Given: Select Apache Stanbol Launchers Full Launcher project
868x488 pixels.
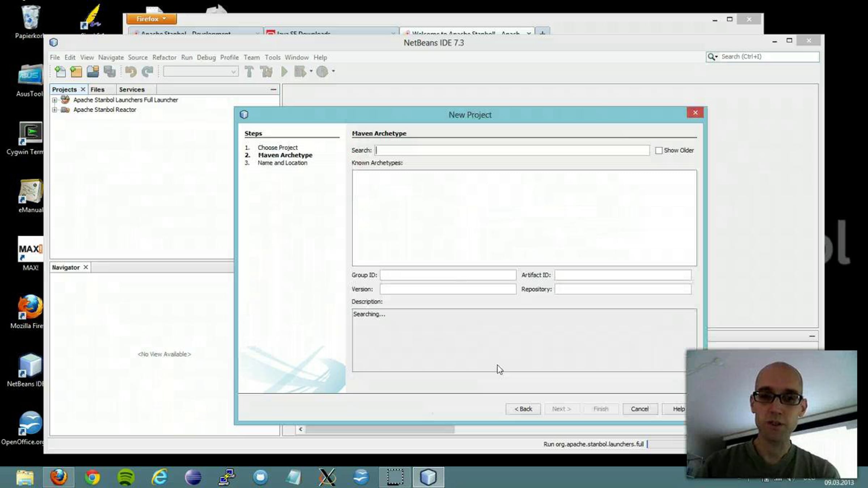Looking at the screenshot, I should [x=125, y=100].
